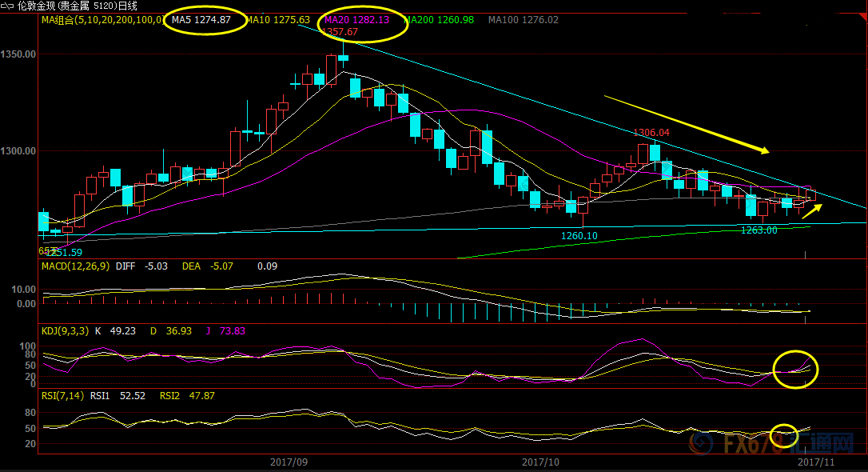This screenshot has height=472, width=868.
Task: Click the 1306.04 high price label
Action: tap(651, 133)
